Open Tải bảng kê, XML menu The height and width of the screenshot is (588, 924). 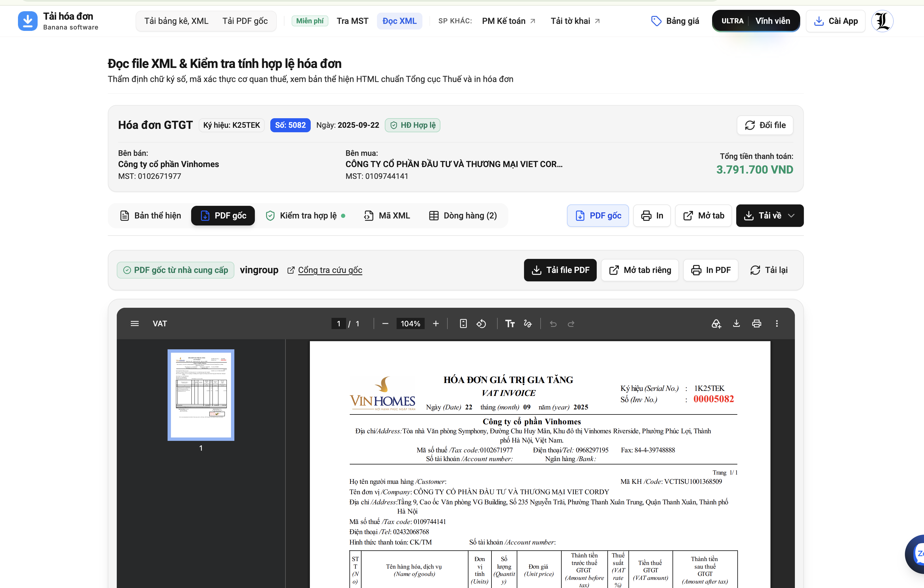[x=177, y=21]
